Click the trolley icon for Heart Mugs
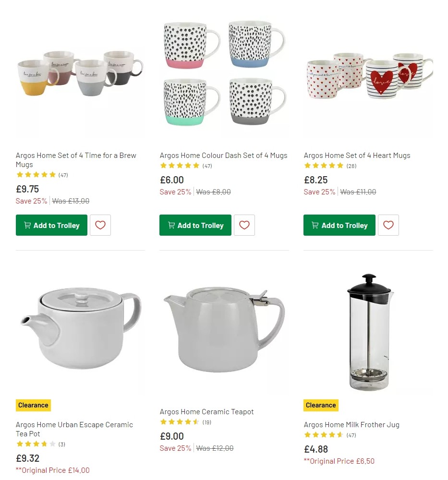Image resolution: width=448 pixels, height=480 pixels. pyautogui.click(x=315, y=225)
